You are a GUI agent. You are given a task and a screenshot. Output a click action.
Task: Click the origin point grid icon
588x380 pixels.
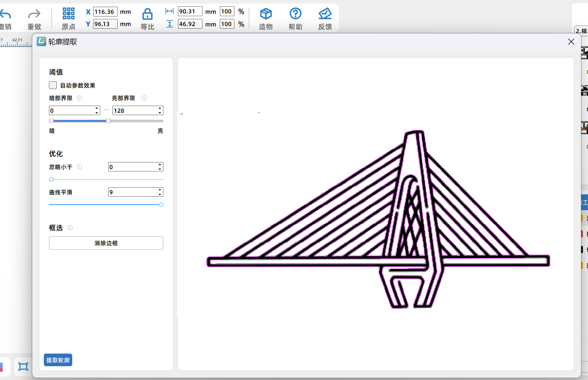point(68,14)
